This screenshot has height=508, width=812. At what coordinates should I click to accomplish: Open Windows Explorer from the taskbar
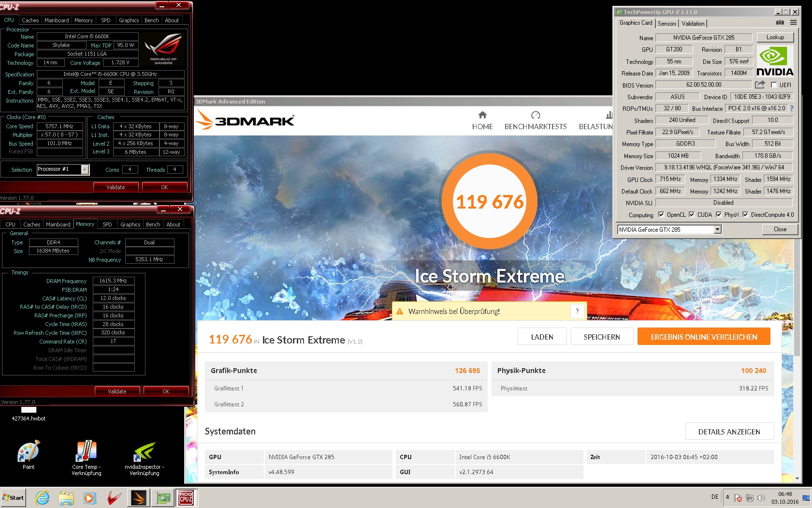point(66,497)
